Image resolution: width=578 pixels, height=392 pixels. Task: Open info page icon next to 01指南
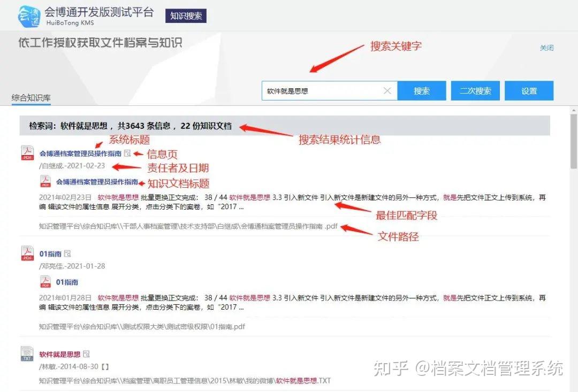pyautogui.click(x=67, y=253)
